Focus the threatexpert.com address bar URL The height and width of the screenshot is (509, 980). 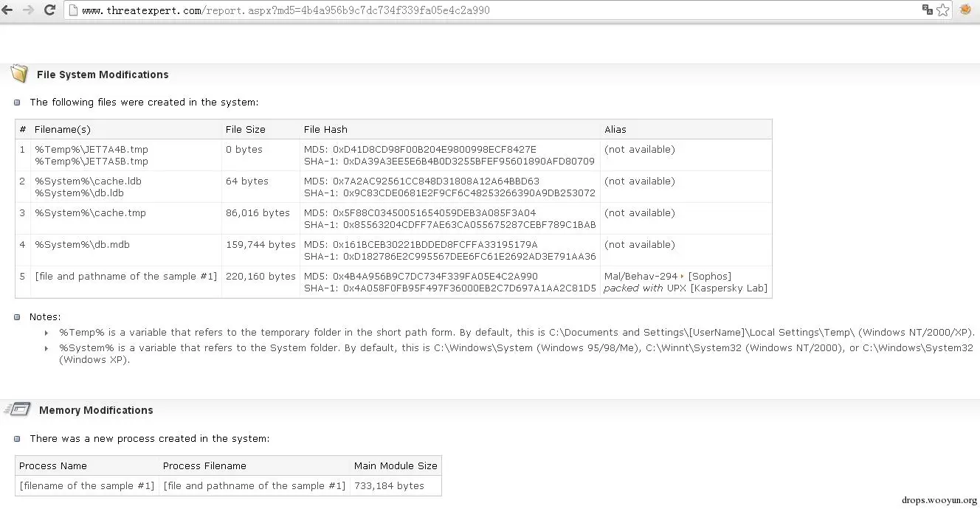285,10
